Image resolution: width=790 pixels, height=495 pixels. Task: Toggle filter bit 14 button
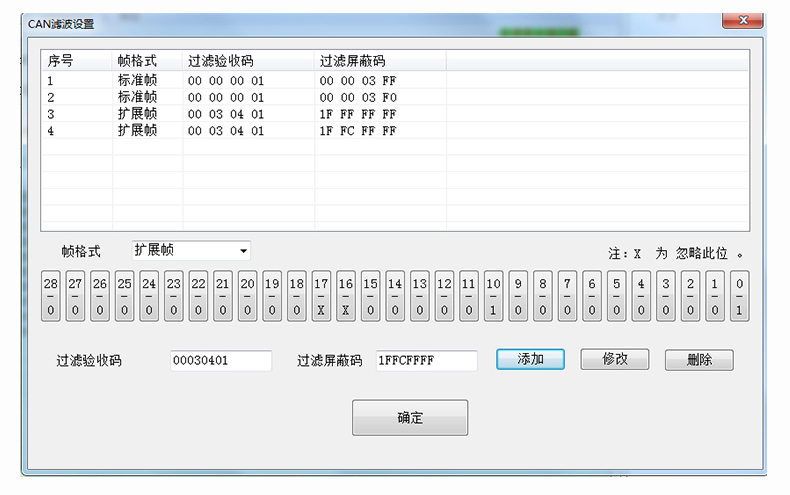click(395, 296)
